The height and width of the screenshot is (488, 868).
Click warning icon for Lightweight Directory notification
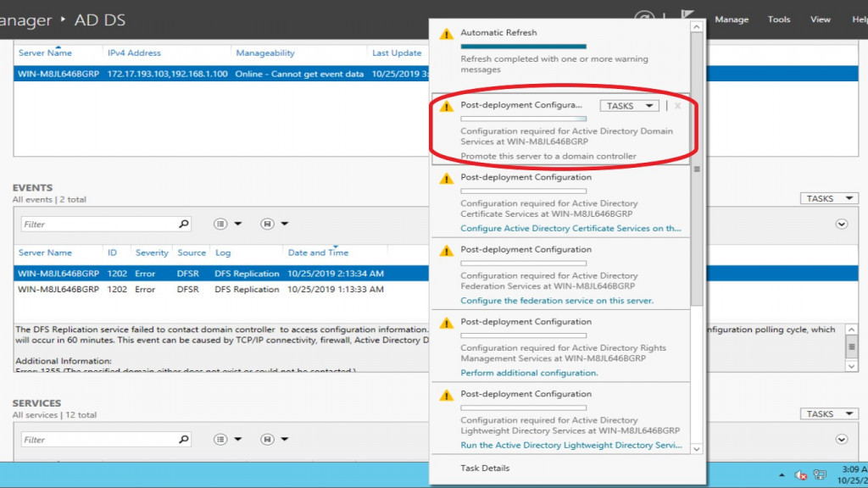[446, 396]
